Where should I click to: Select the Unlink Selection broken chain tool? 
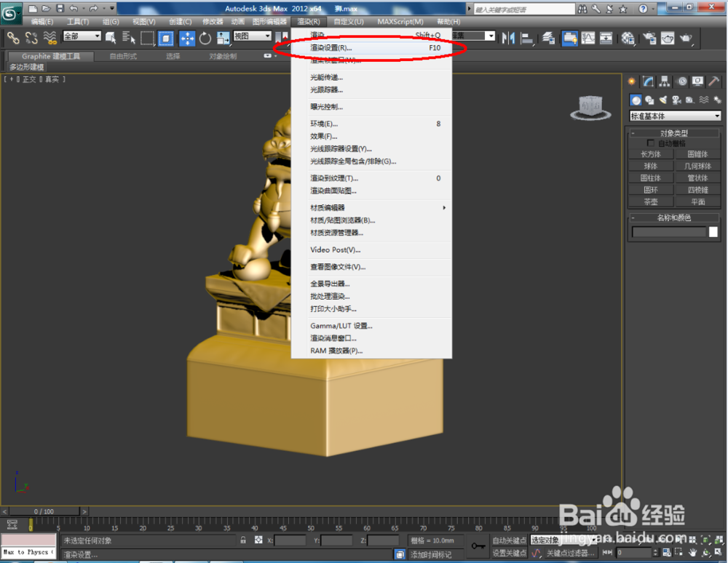pyautogui.click(x=31, y=38)
